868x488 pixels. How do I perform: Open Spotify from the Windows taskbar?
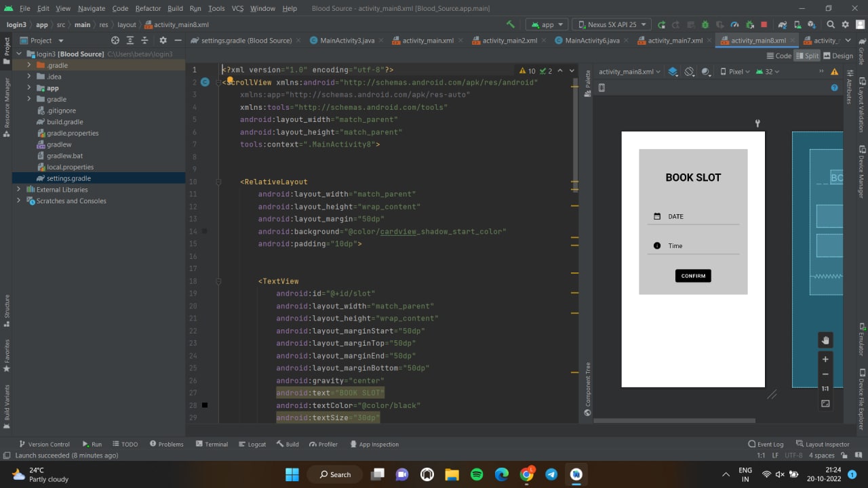[x=477, y=474]
